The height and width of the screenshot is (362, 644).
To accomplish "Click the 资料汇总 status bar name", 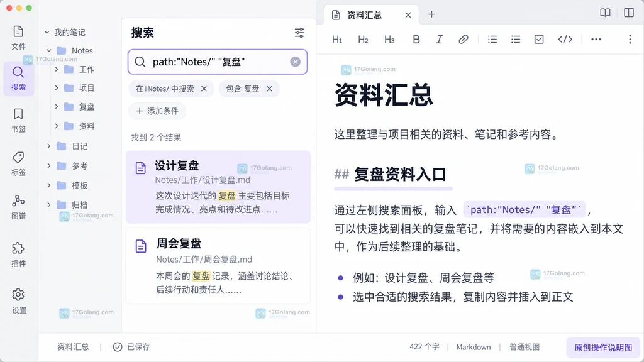I will click(73, 347).
